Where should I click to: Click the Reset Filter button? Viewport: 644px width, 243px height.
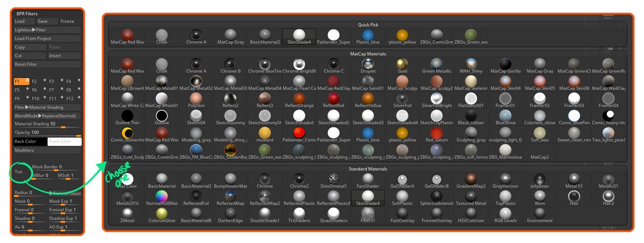click(x=47, y=64)
